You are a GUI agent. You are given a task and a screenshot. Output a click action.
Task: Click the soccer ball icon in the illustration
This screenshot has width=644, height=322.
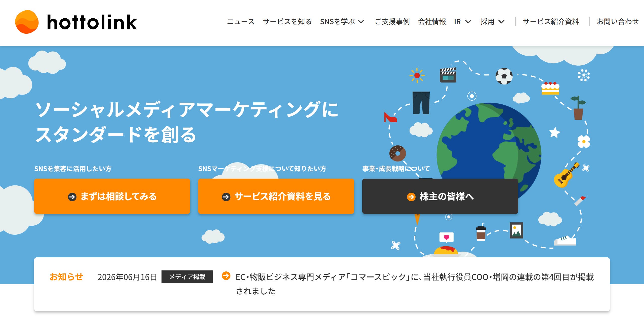pyautogui.click(x=504, y=76)
